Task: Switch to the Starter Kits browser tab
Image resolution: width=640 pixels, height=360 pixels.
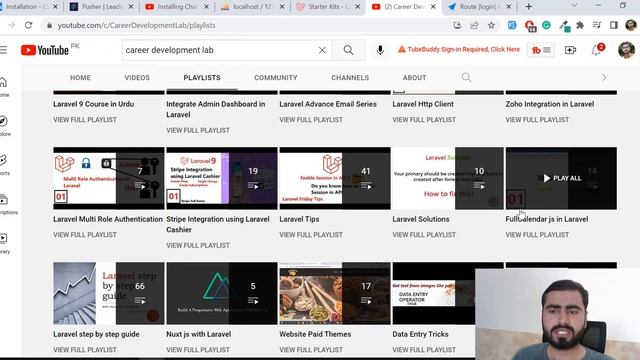Action: tap(328, 7)
